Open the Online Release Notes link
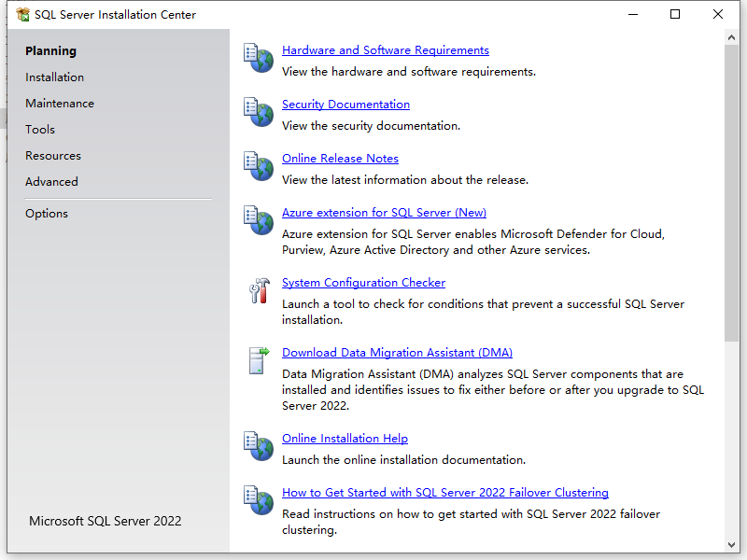The image size is (747, 560). click(x=340, y=159)
